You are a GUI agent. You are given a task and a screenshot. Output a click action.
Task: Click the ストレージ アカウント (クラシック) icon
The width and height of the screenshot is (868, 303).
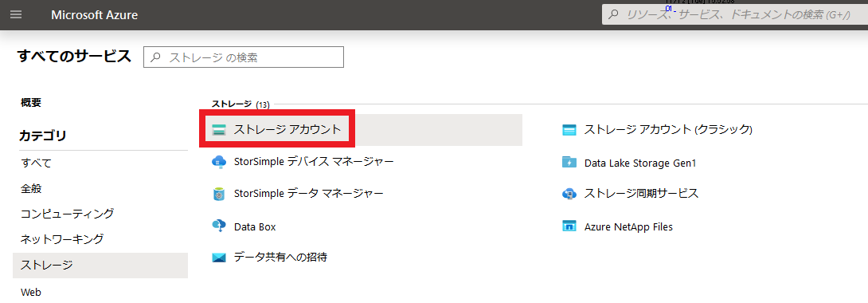click(x=569, y=130)
